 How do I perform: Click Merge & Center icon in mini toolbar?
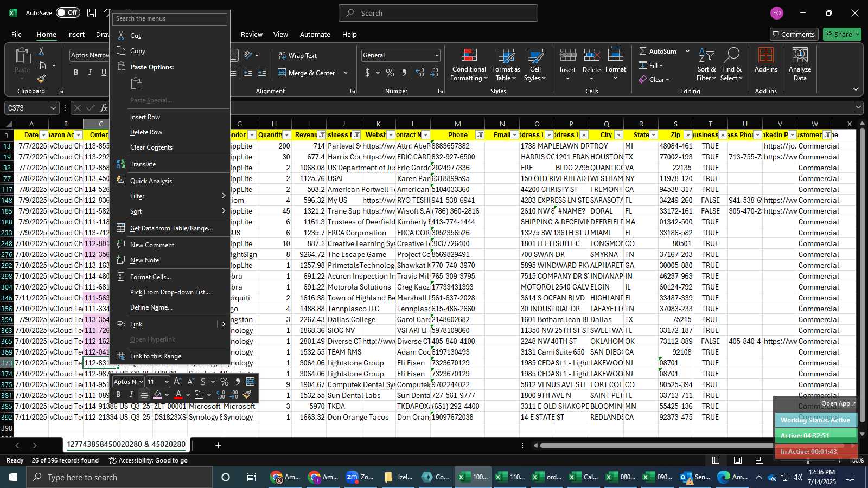(x=250, y=382)
